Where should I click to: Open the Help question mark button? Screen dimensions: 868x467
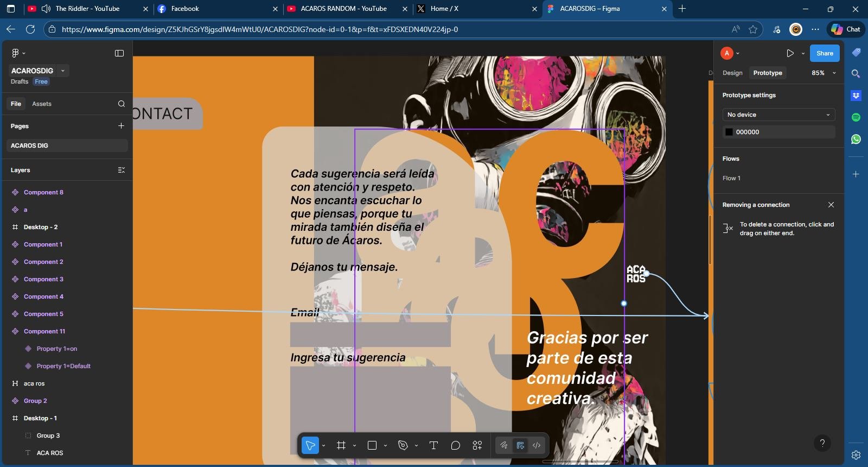point(822,443)
